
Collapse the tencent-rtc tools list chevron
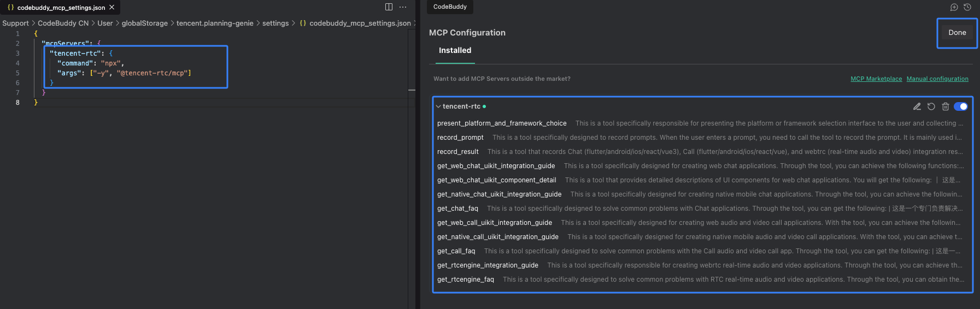coord(438,106)
